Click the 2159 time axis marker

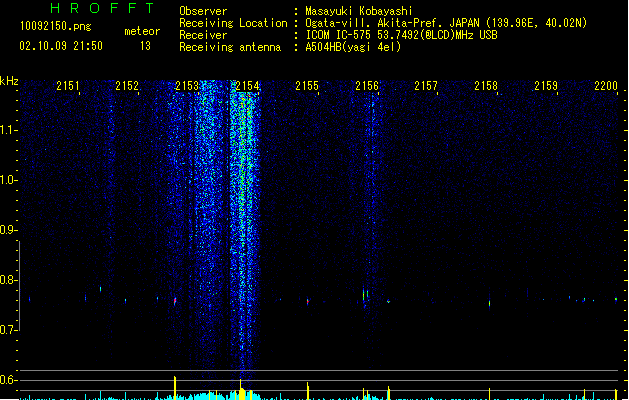coord(546,86)
